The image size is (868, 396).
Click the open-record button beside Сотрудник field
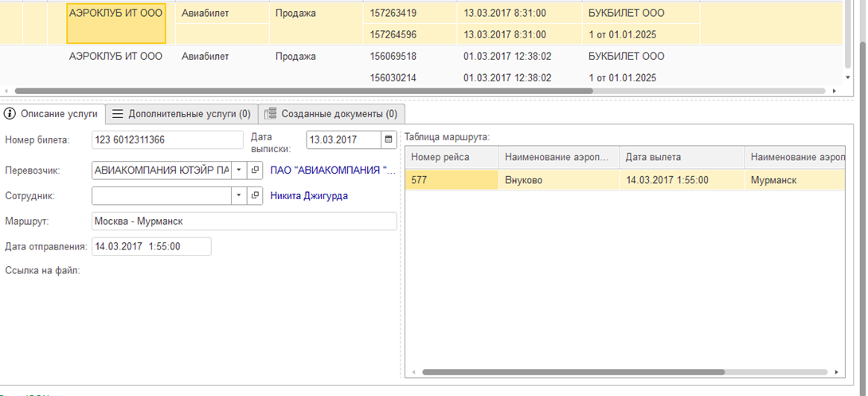click(x=255, y=195)
